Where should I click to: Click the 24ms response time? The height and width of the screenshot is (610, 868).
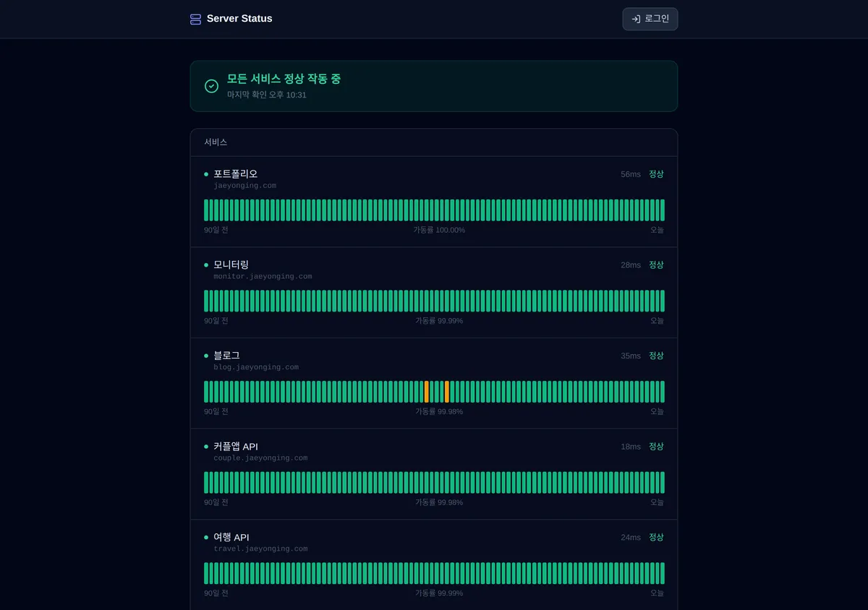point(631,538)
